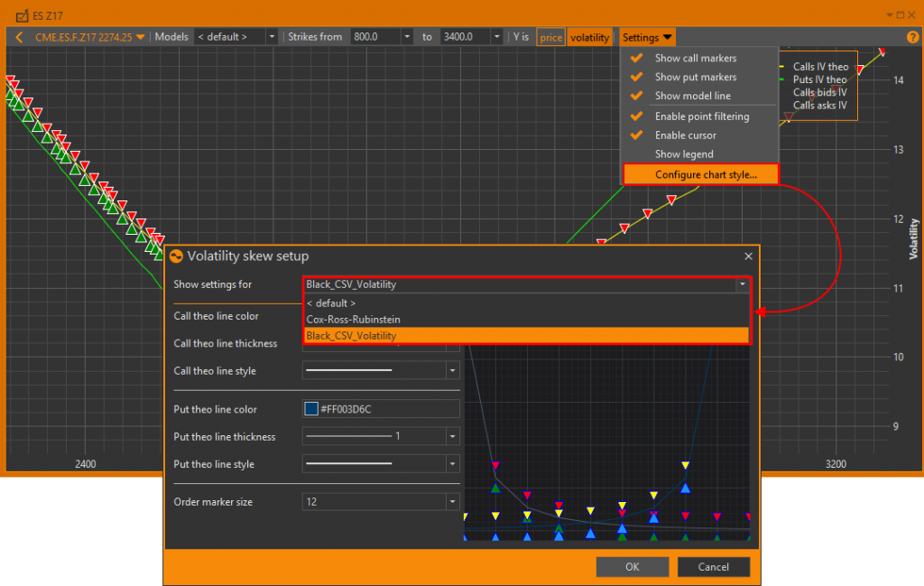Click the Volatility skew setup dialog logo
924x586 pixels.
pyautogui.click(x=176, y=256)
